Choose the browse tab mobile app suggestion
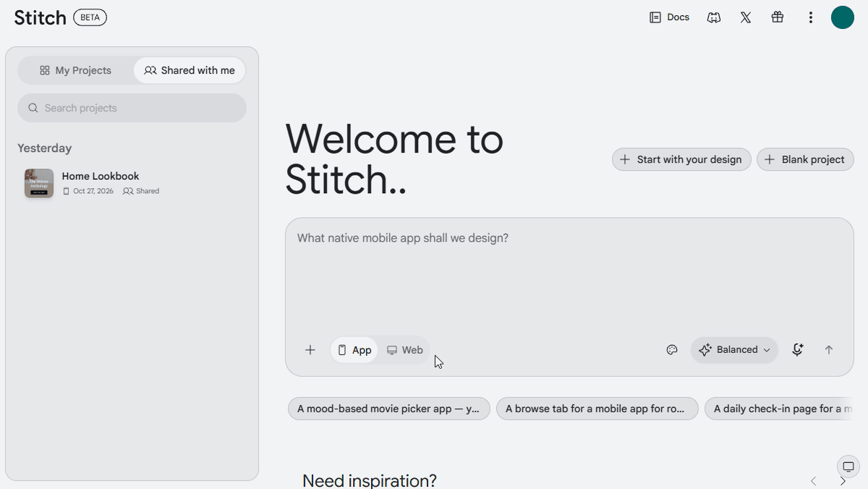 [597, 409]
